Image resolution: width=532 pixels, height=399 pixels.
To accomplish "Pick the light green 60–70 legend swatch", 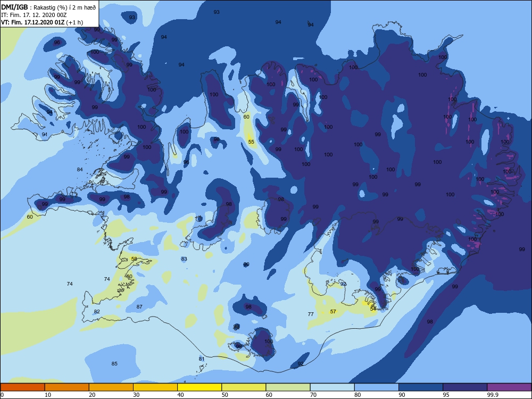I will click(x=288, y=387).
